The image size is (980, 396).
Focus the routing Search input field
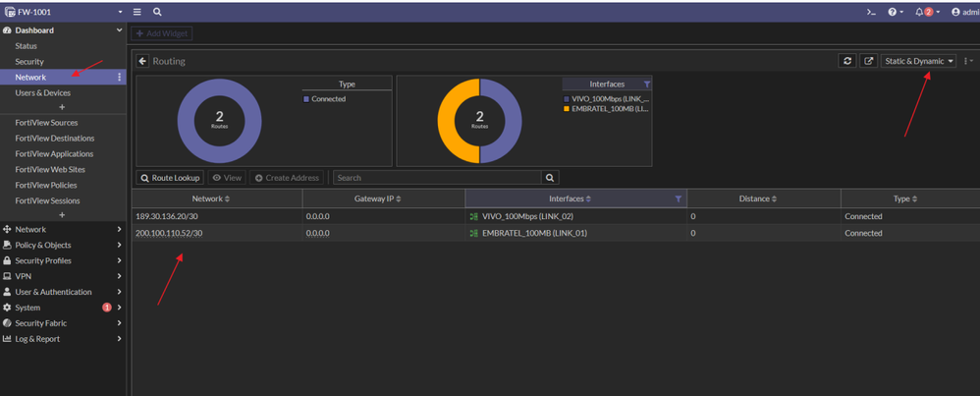[x=438, y=178]
